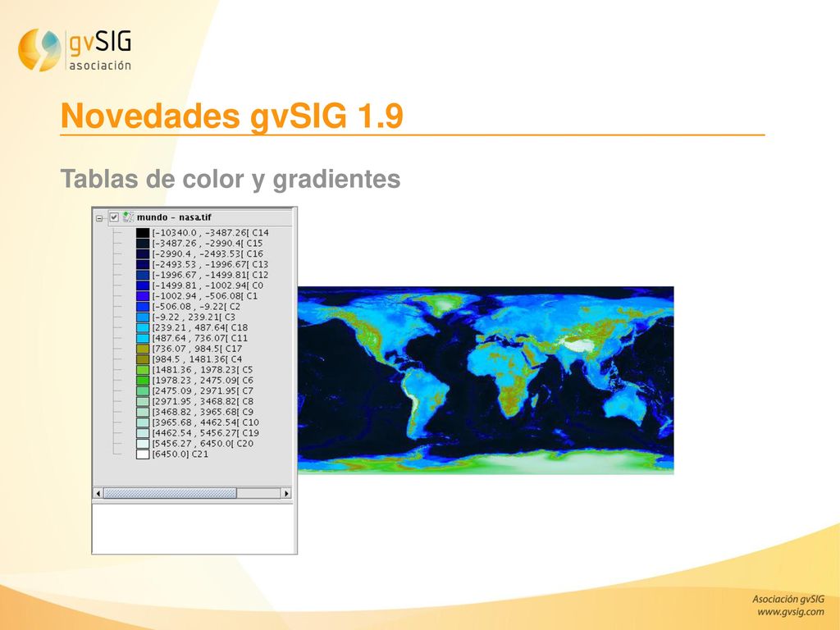Select legend entry [-1996.67 , -1499.81[ C12

point(211,275)
